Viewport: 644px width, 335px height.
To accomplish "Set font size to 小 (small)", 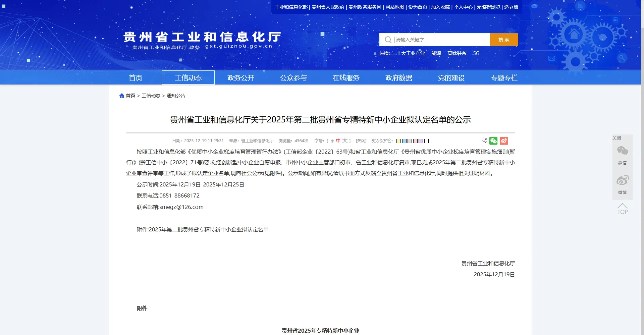I will pyautogui.click(x=332, y=141).
